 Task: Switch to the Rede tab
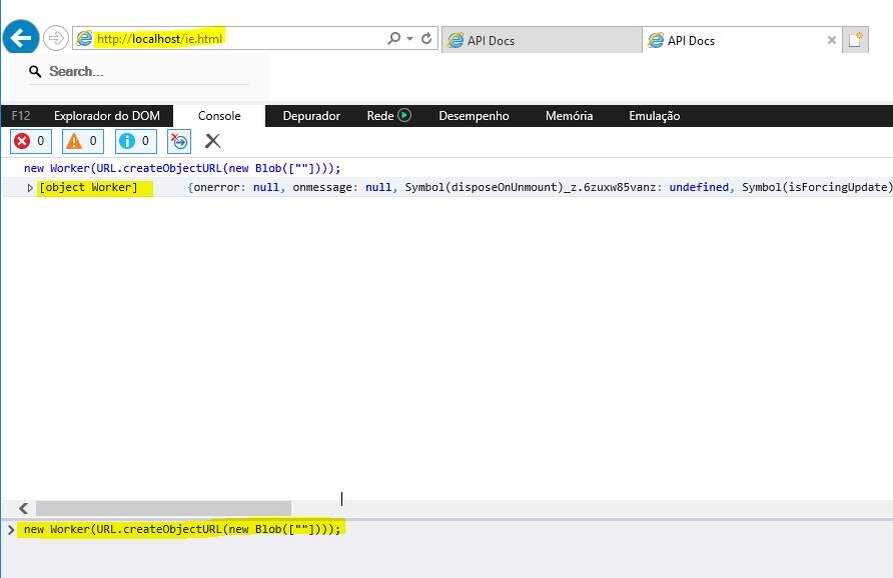tap(380, 116)
